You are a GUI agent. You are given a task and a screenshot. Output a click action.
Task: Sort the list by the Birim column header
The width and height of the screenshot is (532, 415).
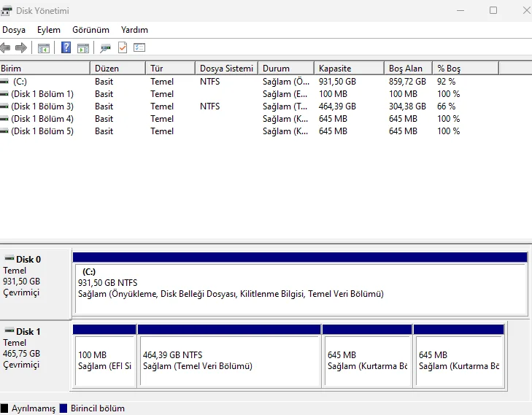pyautogui.click(x=44, y=68)
